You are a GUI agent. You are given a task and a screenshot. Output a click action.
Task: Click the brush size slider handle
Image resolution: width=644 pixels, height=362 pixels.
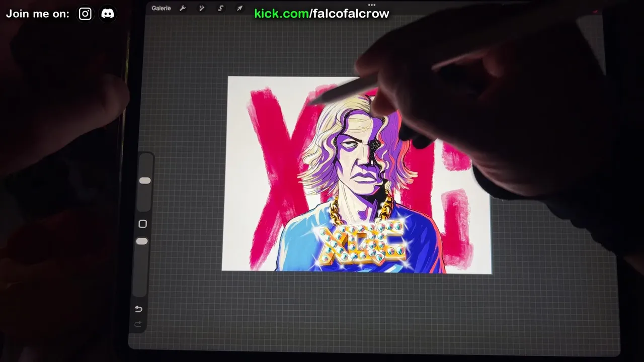point(145,180)
